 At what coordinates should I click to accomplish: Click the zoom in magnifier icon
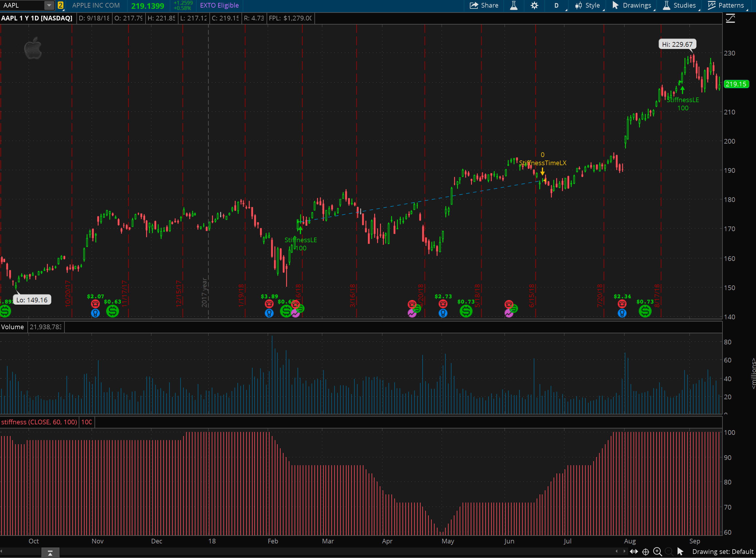pyautogui.click(x=657, y=552)
